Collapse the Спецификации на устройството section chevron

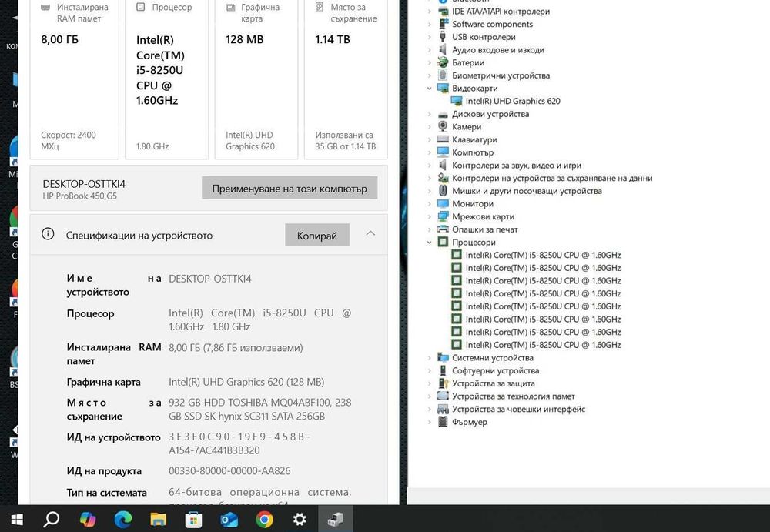click(x=371, y=233)
